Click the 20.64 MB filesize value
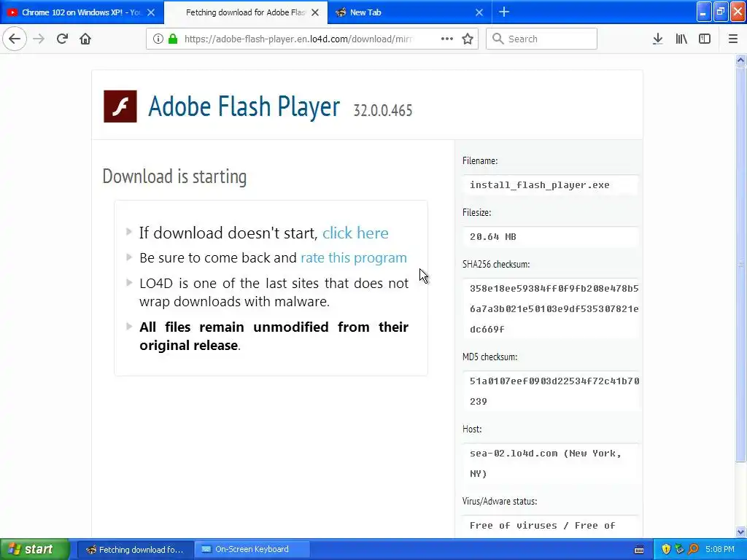 click(x=493, y=237)
